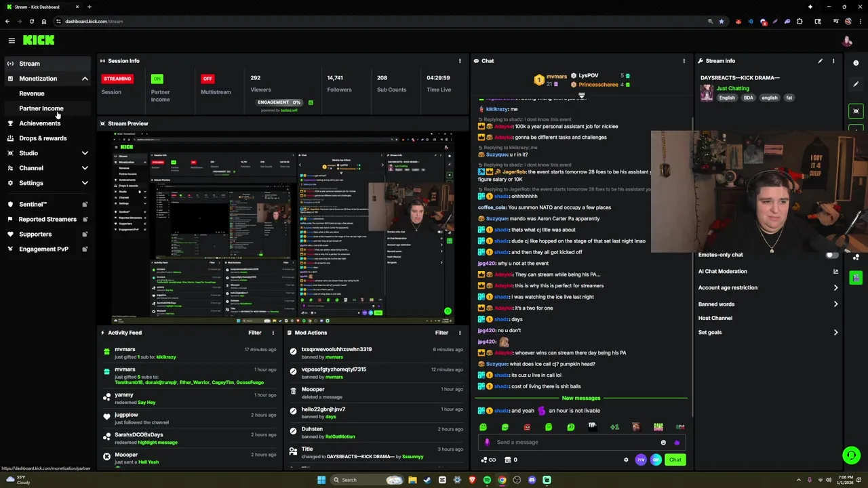Click the Stream info pencil edit icon
This screenshot has width=868, height=488.
pos(820,61)
